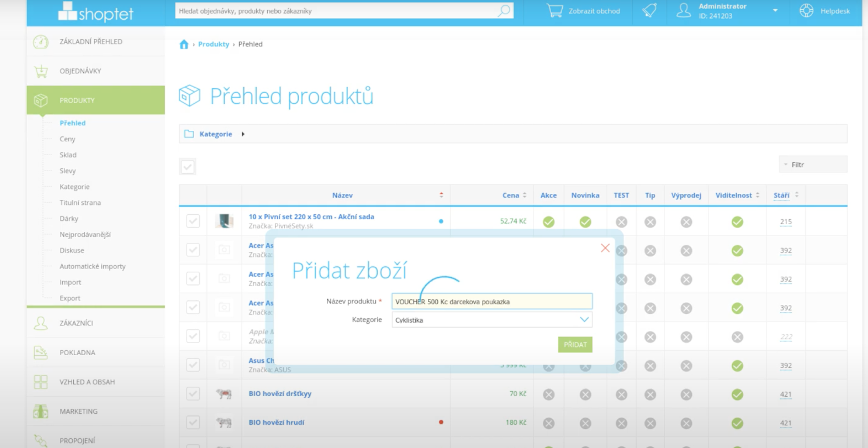
Task: Open BIO hovězí hrudí product link
Action: click(276, 422)
